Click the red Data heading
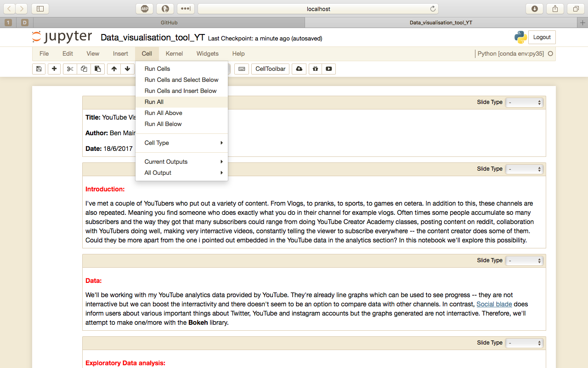Viewport: 588px width, 368px height. 93,281
